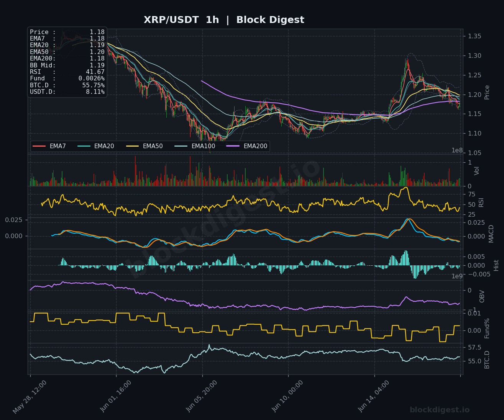The image size is (504, 420).
Task: Click the Jun 01, 16:00 time label
Action: [116, 396]
